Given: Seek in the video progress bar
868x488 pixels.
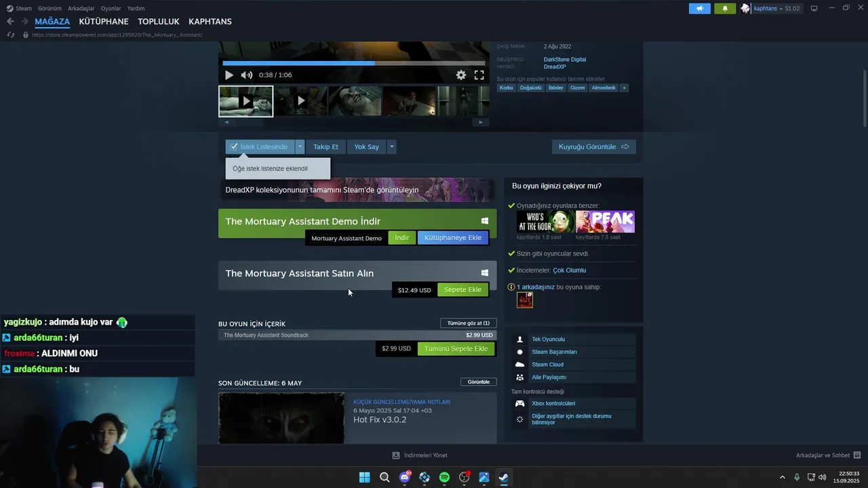Looking at the screenshot, I should 354,63.
